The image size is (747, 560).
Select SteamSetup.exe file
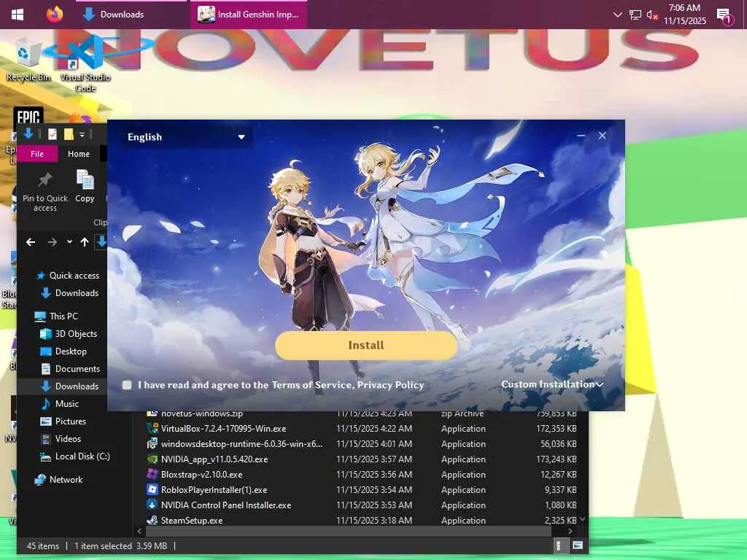point(192,520)
